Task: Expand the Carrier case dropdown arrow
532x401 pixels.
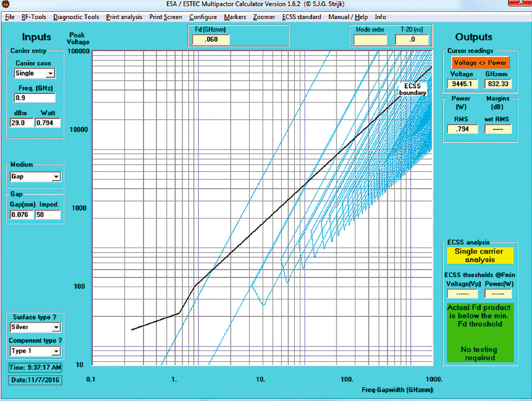Action: point(51,73)
